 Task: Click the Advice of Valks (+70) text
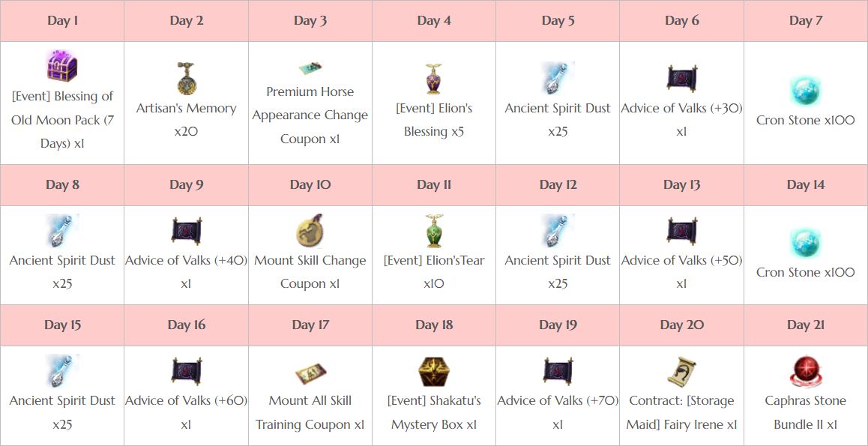click(x=557, y=400)
